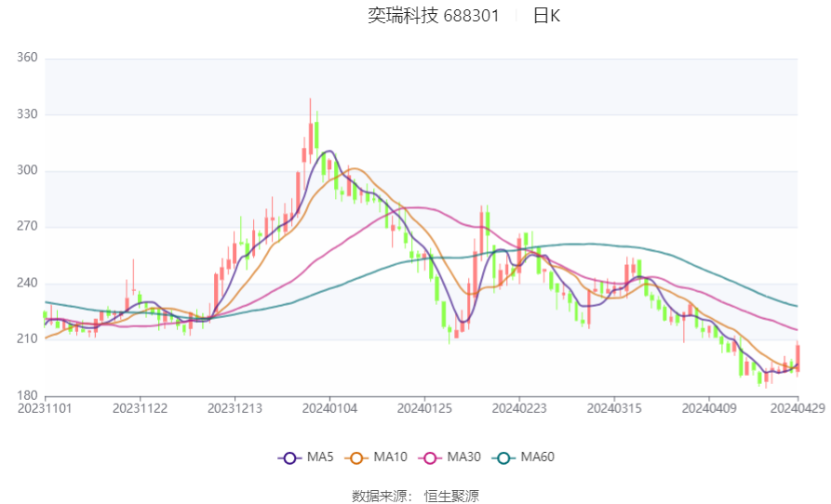Click the 20240125 x-axis date label
Viewport: 831px width, 504px height.
424,409
